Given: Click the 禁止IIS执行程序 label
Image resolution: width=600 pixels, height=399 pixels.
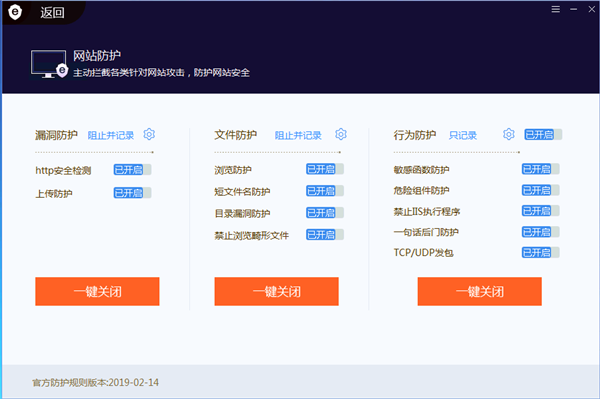Looking at the screenshot, I should tap(427, 212).
